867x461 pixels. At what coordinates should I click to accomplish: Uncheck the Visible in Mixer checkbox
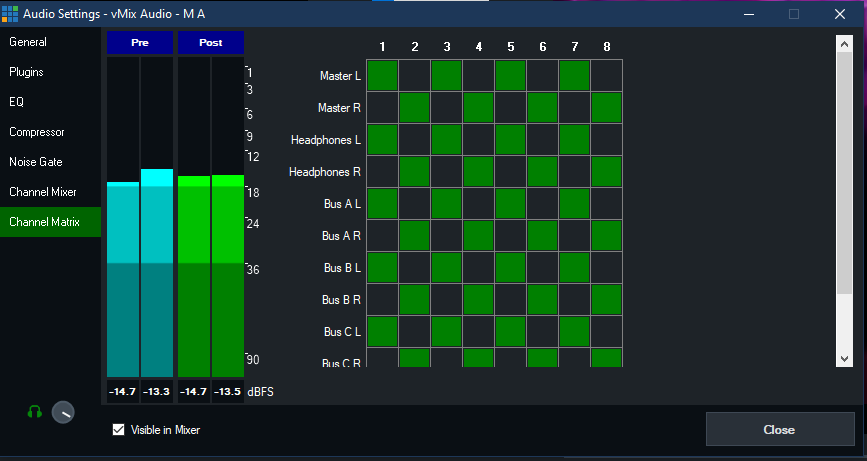pyautogui.click(x=119, y=430)
